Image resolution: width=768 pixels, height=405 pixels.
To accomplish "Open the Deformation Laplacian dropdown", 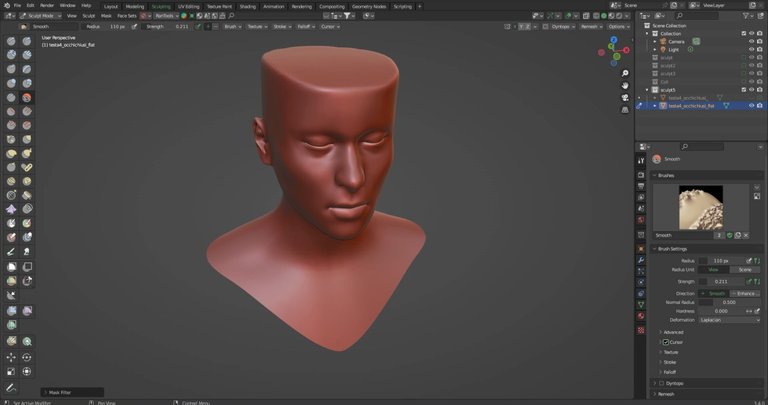I will [x=729, y=320].
